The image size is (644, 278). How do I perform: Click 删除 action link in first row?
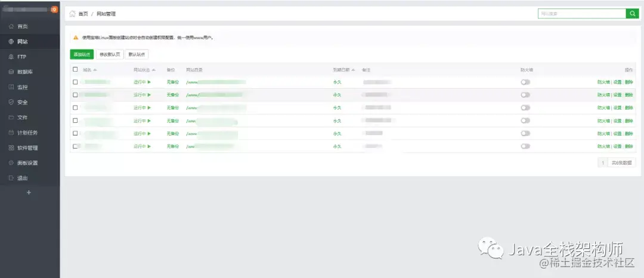629,82
